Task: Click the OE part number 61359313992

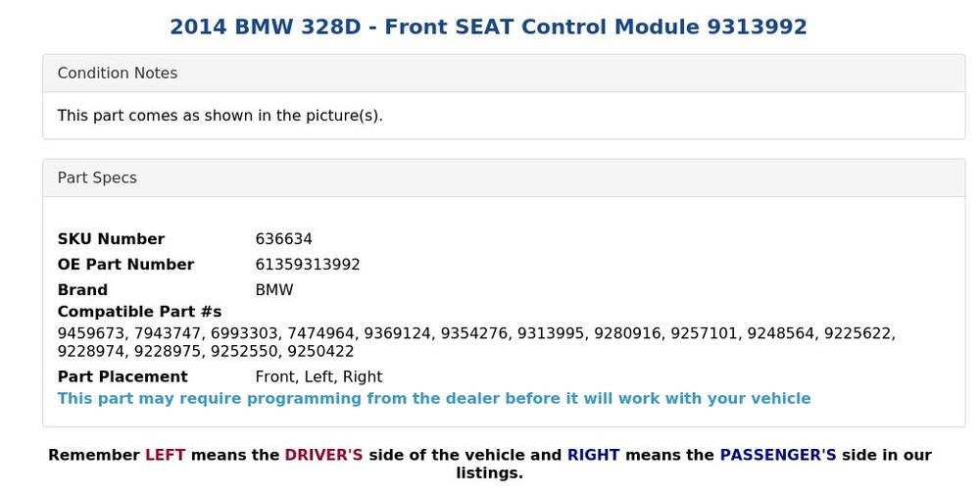Action: tap(308, 265)
